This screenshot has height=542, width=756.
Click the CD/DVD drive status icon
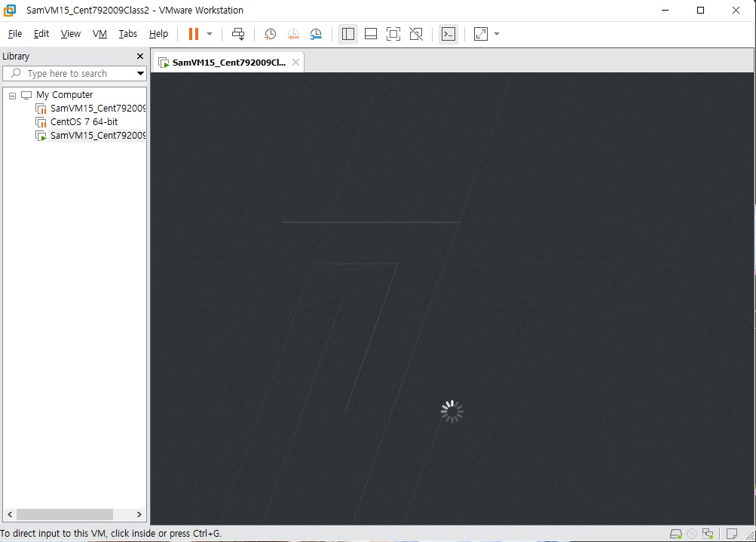(692, 534)
